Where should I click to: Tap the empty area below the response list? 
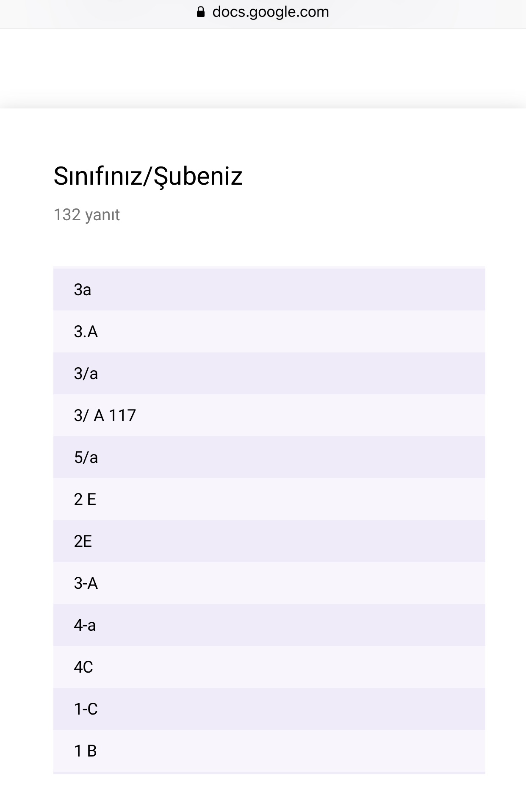click(x=263, y=794)
